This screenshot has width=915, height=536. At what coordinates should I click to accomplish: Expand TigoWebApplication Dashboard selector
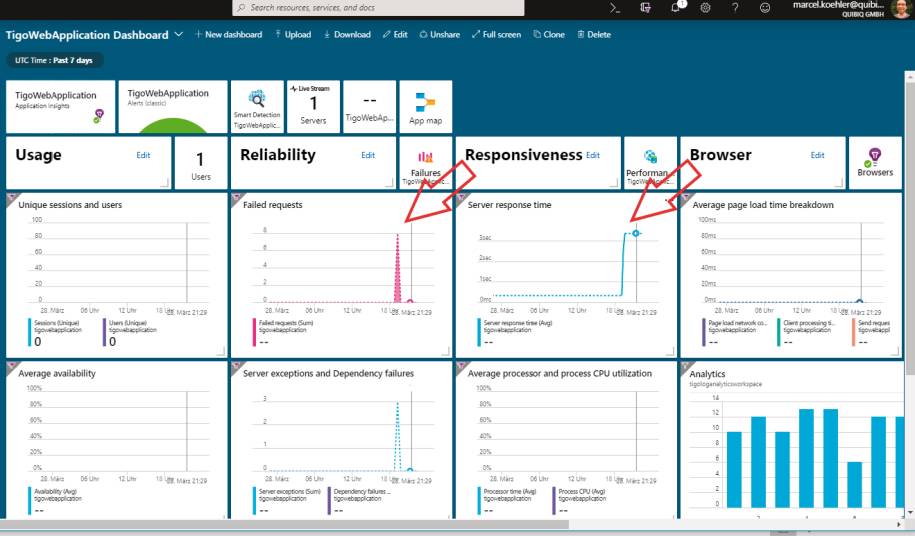[179, 34]
